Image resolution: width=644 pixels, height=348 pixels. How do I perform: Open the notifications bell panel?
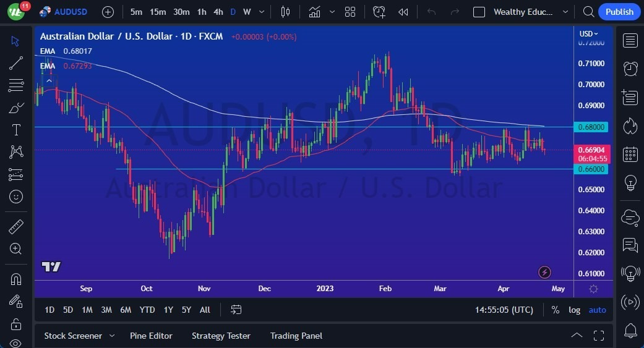pyautogui.click(x=630, y=330)
